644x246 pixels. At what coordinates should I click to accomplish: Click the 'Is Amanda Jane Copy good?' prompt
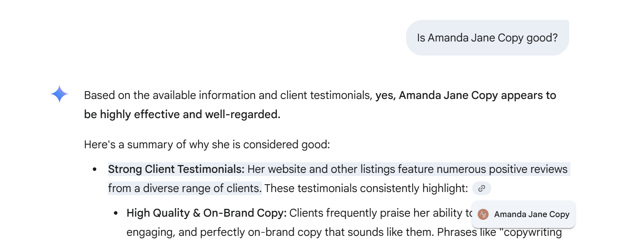[x=487, y=38]
